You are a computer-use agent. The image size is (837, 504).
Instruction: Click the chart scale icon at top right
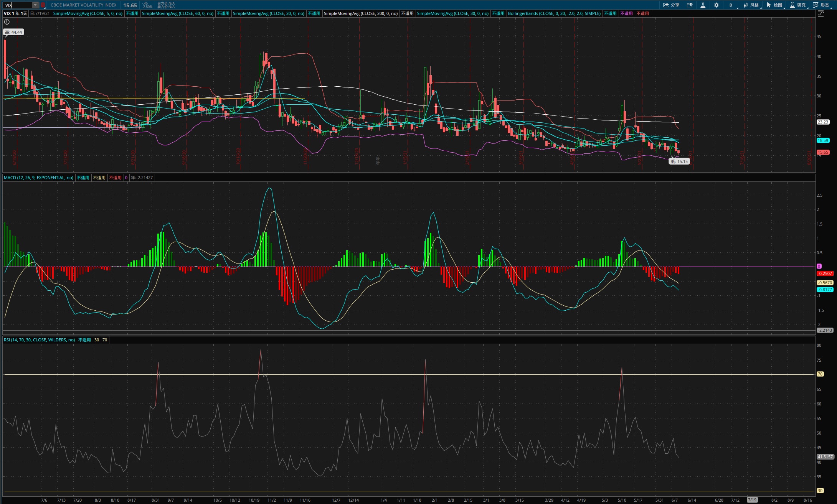tap(820, 13)
